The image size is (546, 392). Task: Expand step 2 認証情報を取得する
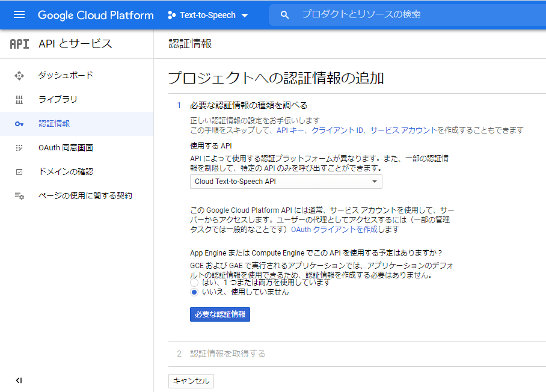click(x=228, y=354)
